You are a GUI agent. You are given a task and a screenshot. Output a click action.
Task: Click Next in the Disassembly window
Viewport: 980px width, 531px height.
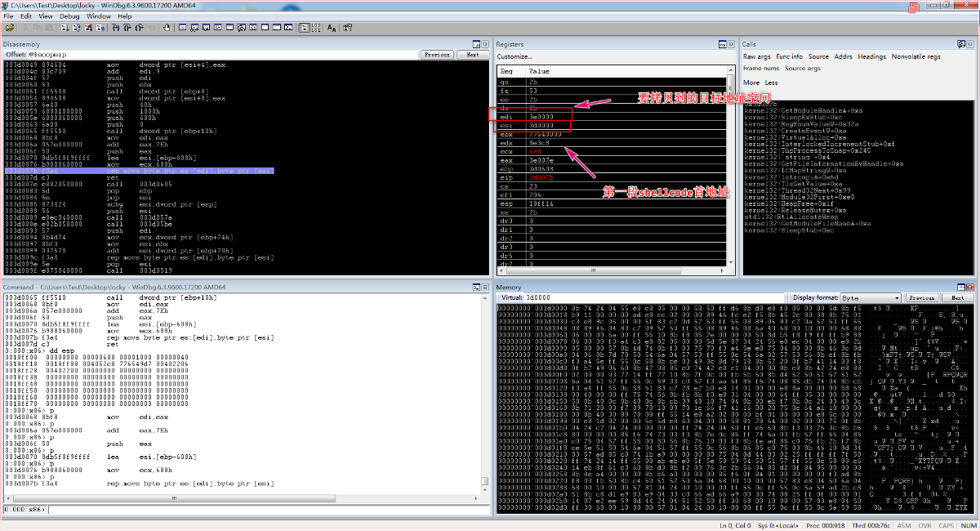pyautogui.click(x=473, y=55)
